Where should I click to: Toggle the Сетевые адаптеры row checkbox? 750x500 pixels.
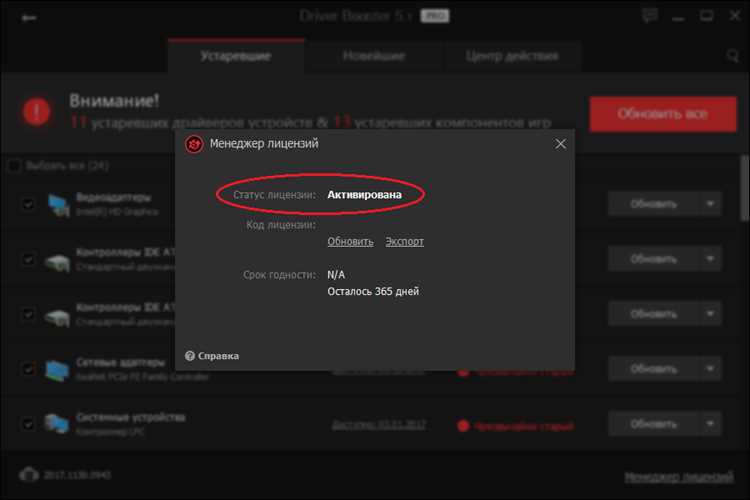(x=28, y=369)
